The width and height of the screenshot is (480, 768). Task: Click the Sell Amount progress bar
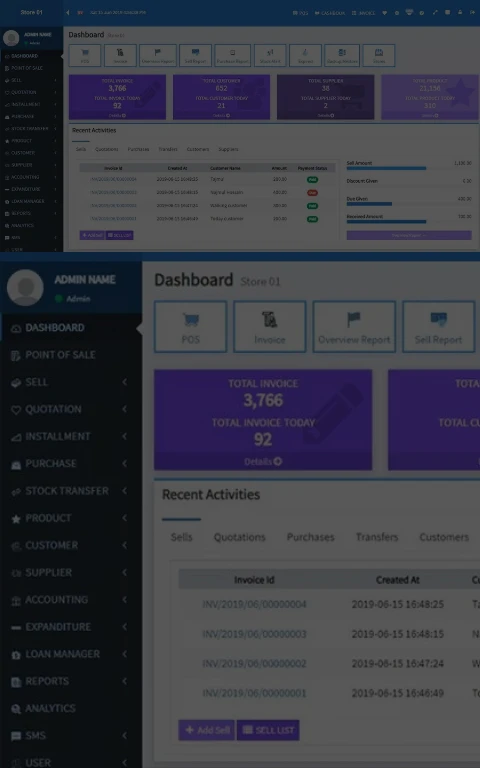(x=409, y=168)
